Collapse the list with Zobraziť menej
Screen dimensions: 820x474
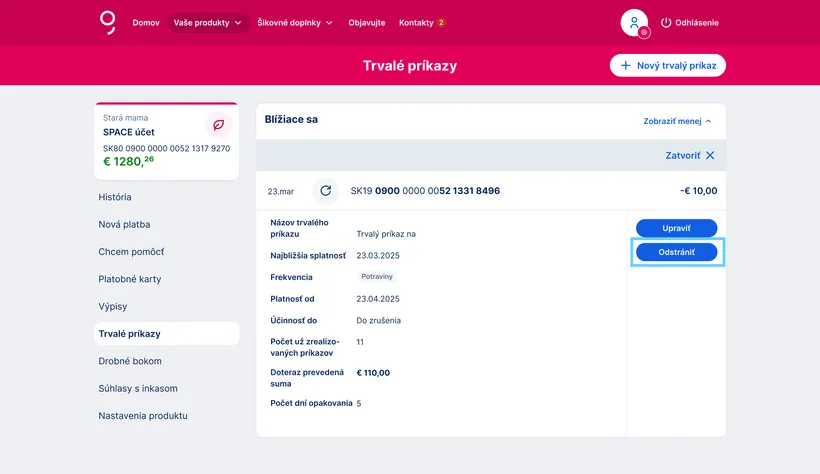click(678, 121)
